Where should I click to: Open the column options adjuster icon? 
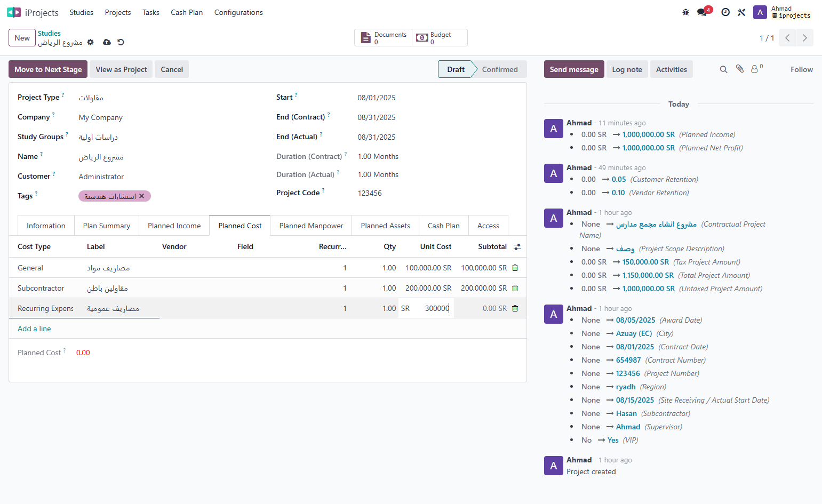(517, 247)
